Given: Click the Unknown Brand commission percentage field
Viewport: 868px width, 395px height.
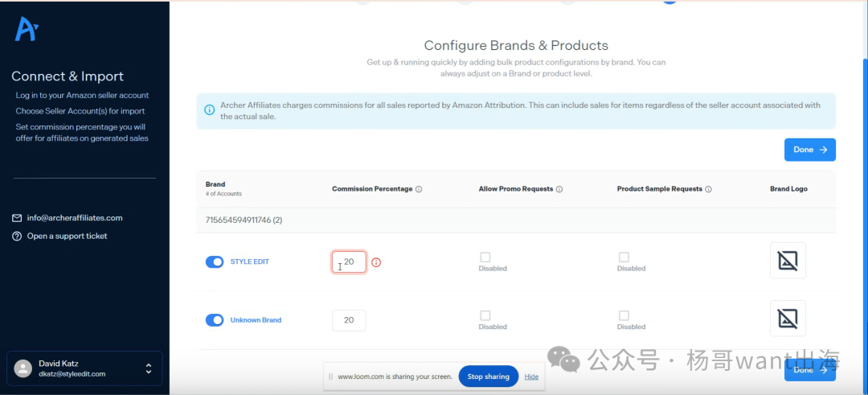Looking at the screenshot, I should (349, 320).
